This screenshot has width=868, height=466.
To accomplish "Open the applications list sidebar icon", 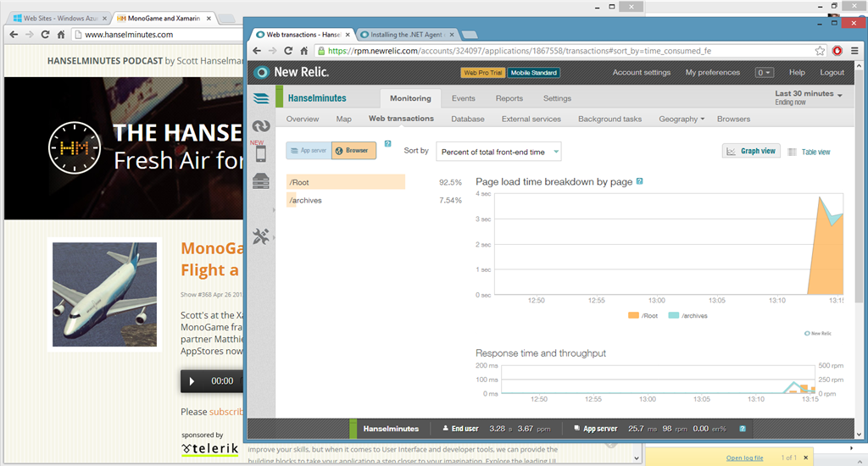I will click(x=261, y=98).
